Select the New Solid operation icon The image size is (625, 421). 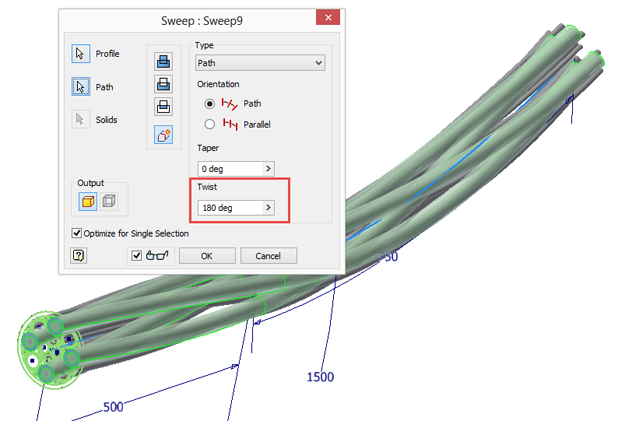coord(163,135)
